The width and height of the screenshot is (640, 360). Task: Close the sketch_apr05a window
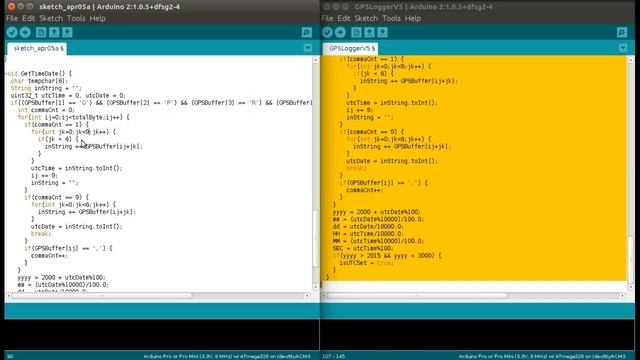click(11, 7)
